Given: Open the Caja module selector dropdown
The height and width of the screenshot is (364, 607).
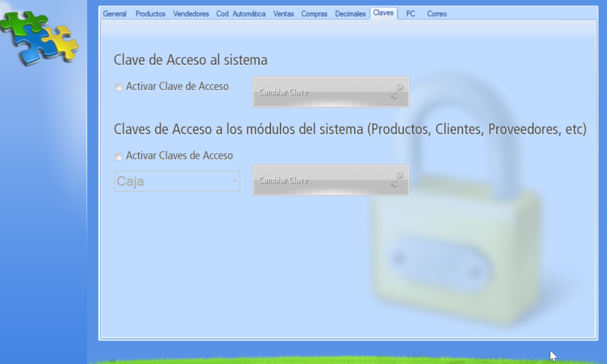Looking at the screenshot, I should click(176, 181).
